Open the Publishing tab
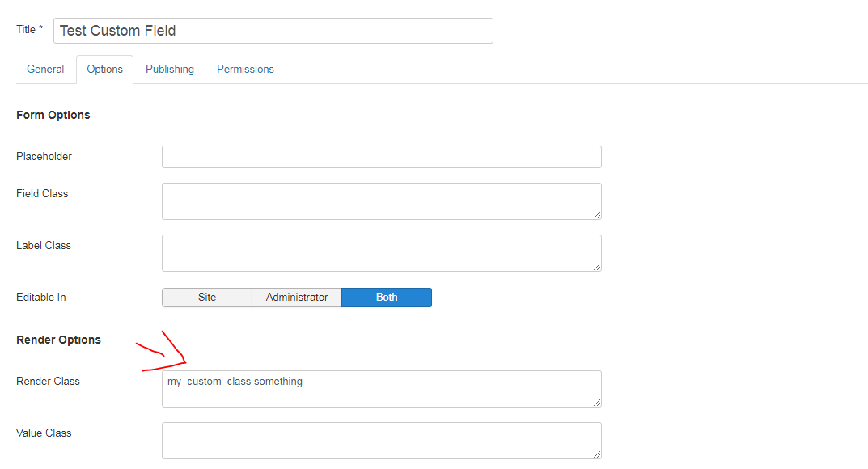Viewport: 868px width, 469px height. click(x=170, y=70)
